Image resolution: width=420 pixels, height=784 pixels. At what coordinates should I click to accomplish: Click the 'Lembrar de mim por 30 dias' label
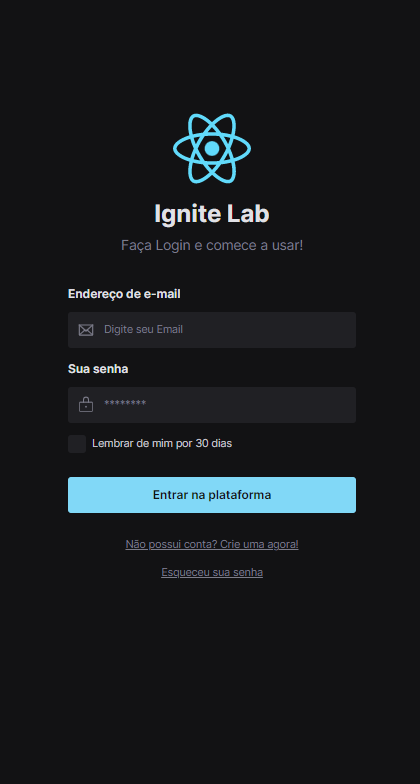pos(162,444)
